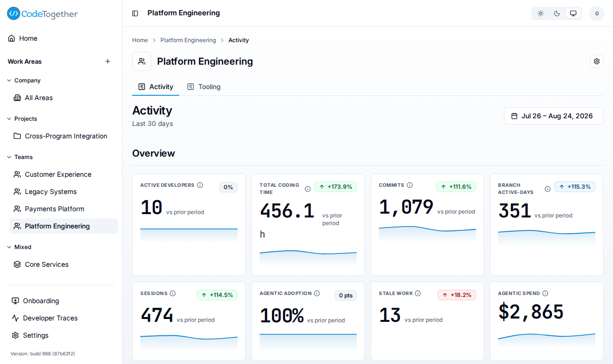The width and height of the screenshot is (613, 364).
Task: Select system theme mode
Action: pyautogui.click(x=573, y=13)
